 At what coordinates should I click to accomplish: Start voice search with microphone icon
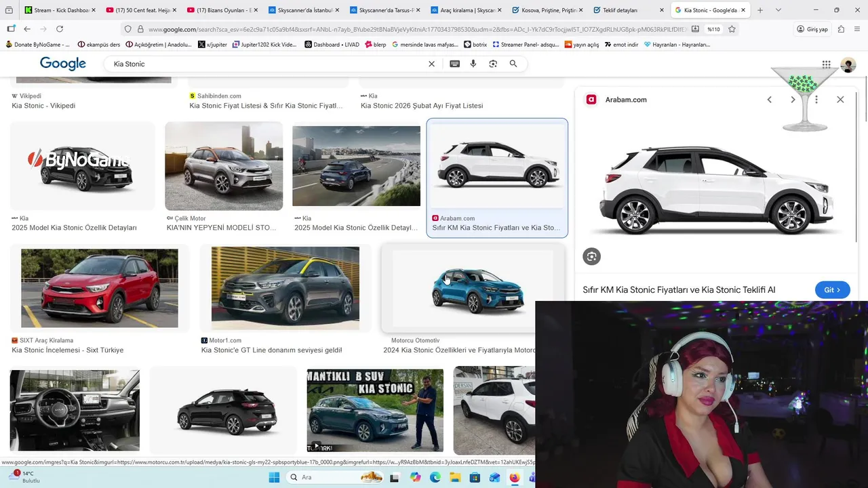pos(473,64)
